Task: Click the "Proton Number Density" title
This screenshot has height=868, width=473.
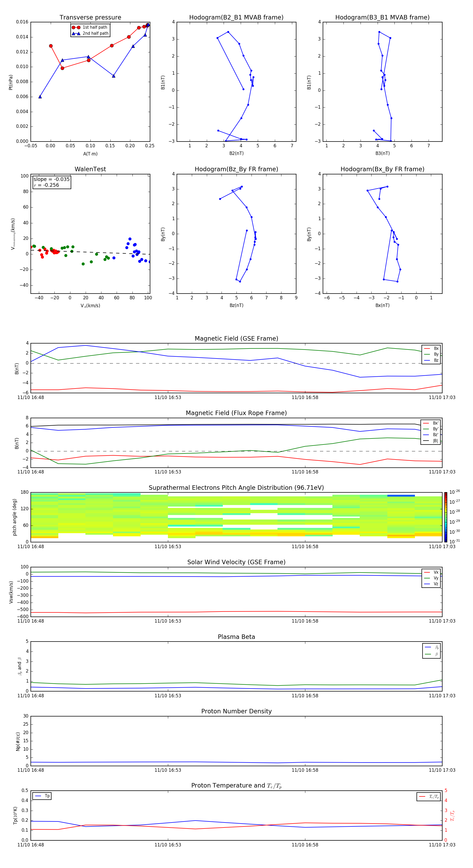Action: point(236,711)
